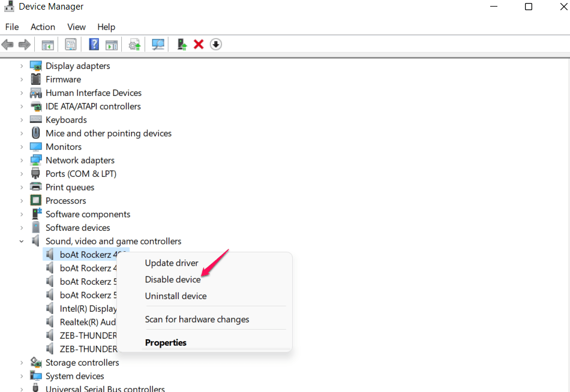570x392 pixels.
Task: Click the blue Help question-mark icon
Action: (x=94, y=44)
